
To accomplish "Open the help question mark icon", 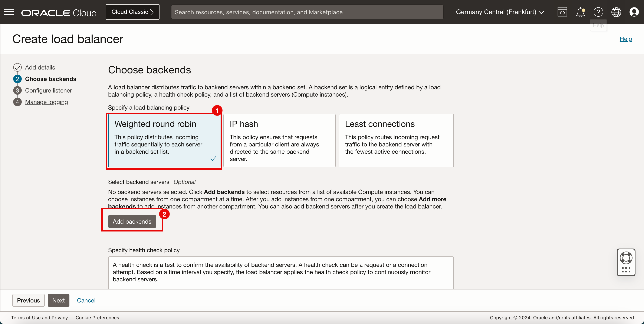I will 598,11.
